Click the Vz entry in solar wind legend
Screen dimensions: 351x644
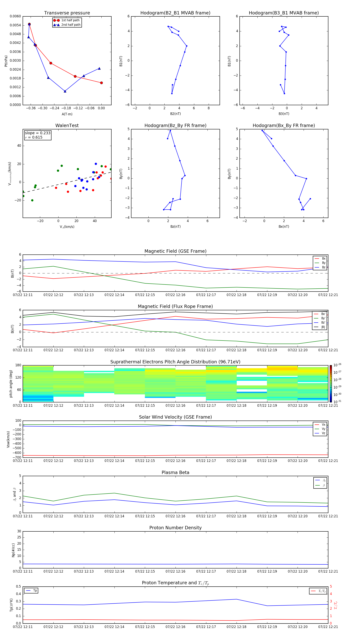(x=320, y=433)
